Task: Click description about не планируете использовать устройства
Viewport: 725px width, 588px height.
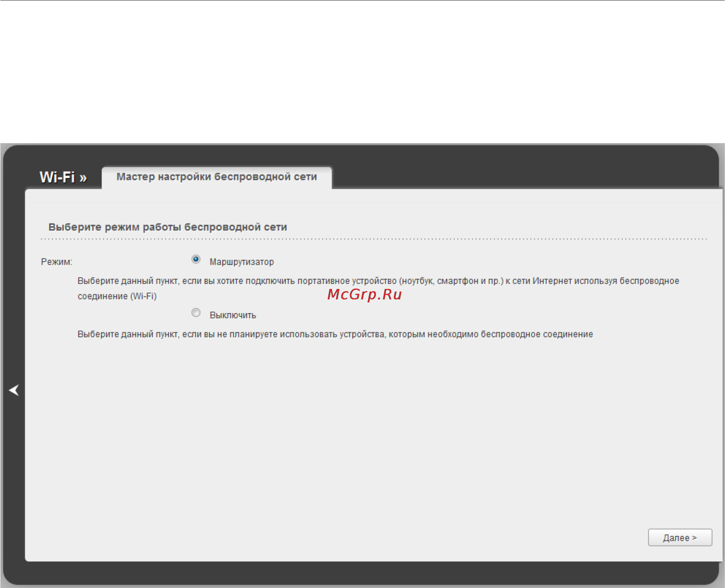Action: pyautogui.click(x=335, y=334)
